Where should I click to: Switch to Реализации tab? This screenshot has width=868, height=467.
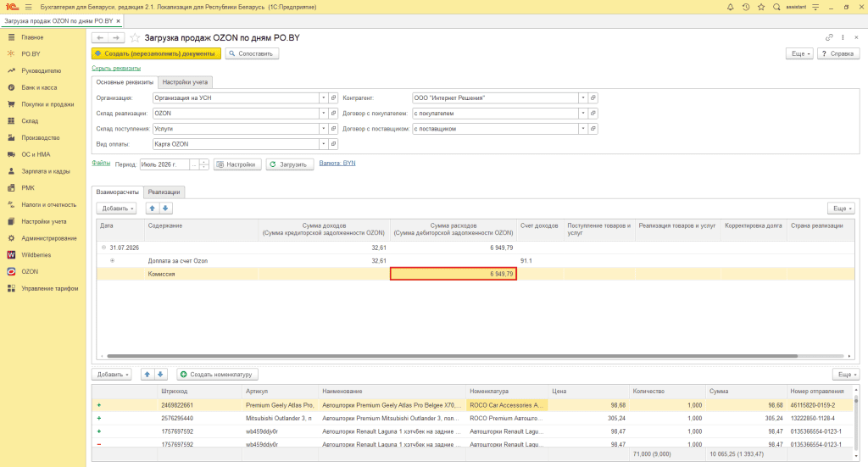(x=164, y=192)
